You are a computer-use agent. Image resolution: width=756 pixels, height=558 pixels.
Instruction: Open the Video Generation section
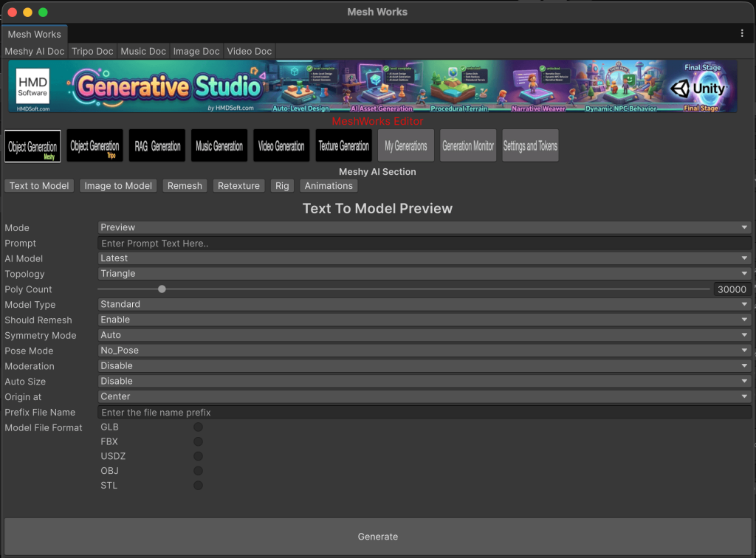point(281,146)
